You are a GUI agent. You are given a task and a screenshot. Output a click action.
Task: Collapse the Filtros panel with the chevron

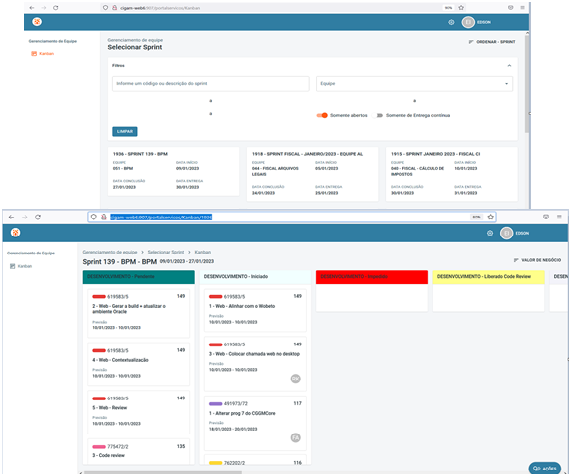[x=509, y=66]
